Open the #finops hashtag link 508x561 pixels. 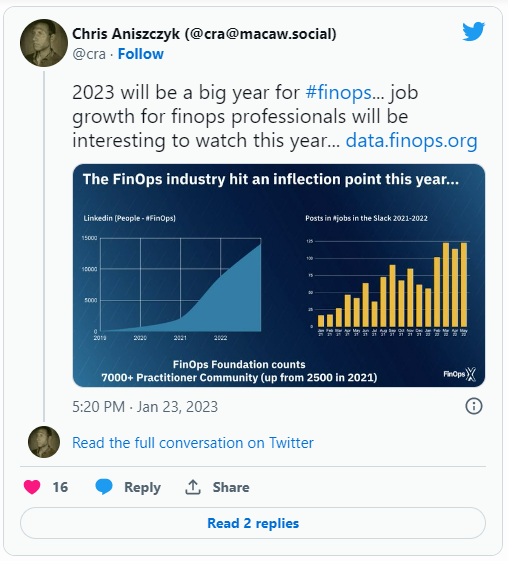[338, 93]
